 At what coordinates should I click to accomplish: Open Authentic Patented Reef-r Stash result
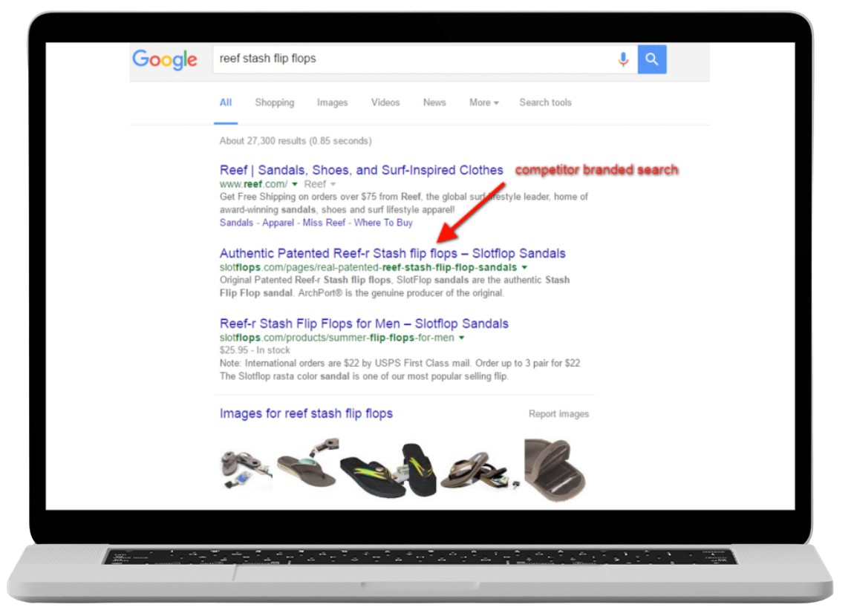(392, 253)
